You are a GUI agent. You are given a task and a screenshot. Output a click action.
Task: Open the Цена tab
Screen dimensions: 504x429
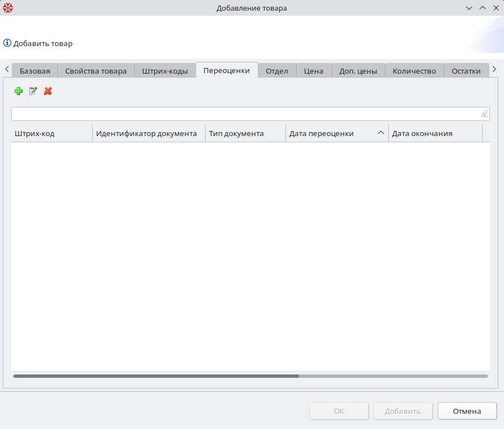tap(314, 71)
